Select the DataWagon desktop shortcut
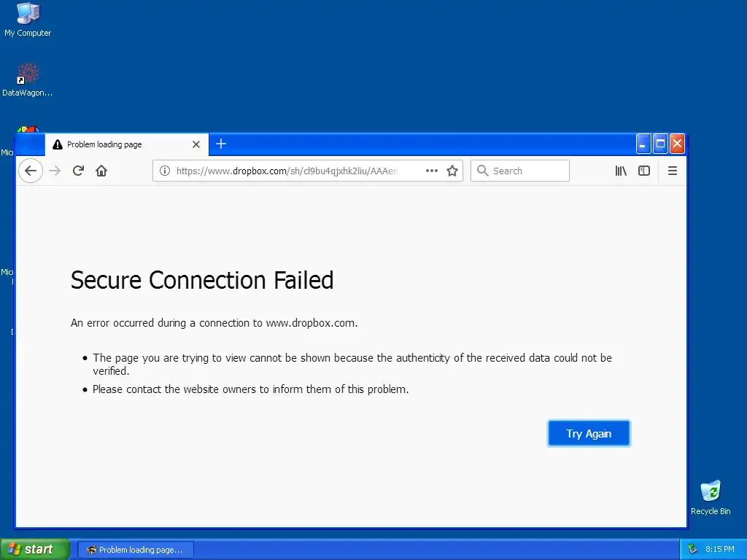This screenshot has height=560, width=747. (x=28, y=79)
